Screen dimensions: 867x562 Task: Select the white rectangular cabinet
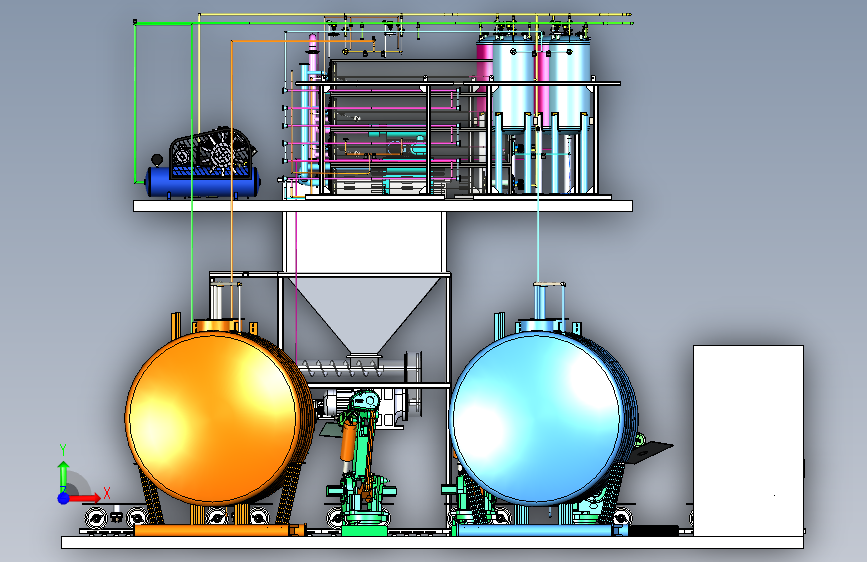[x=749, y=440]
